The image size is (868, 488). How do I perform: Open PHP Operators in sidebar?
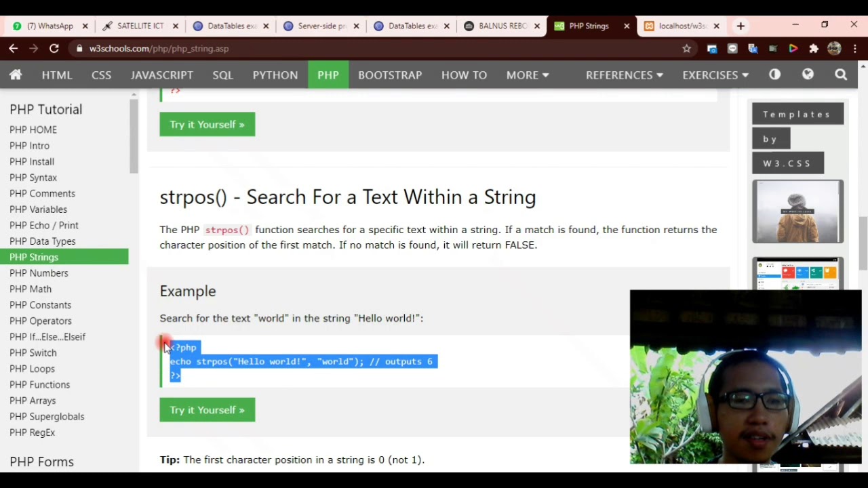pyautogui.click(x=41, y=321)
